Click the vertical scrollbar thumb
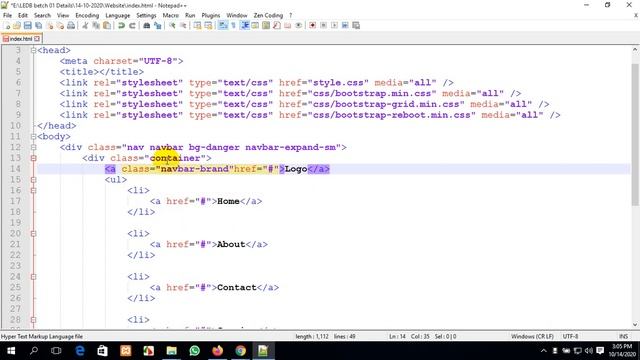The image size is (640, 360). click(635, 135)
